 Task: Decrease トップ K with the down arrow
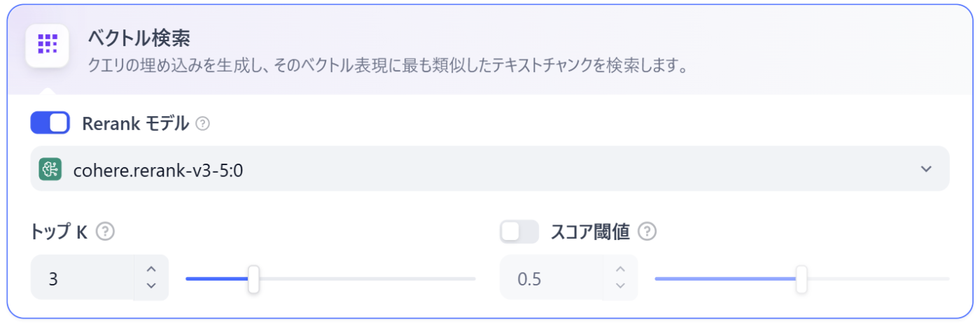(150, 285)
